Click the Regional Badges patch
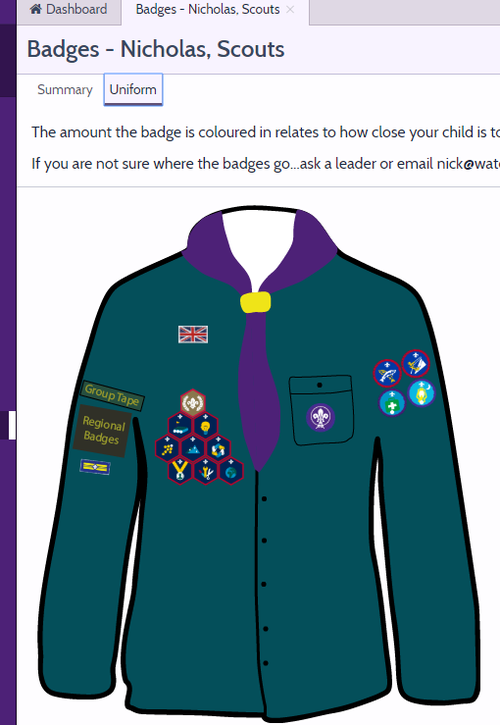The width and height of the screenshot is (500, 725). [x=102, y=430]
